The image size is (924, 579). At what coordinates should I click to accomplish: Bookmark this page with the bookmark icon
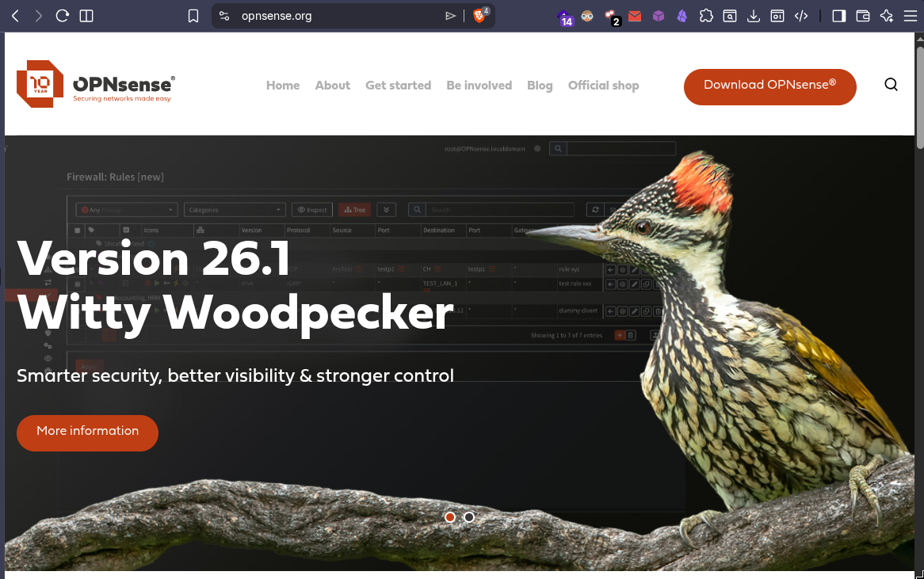tap(193, 16)
